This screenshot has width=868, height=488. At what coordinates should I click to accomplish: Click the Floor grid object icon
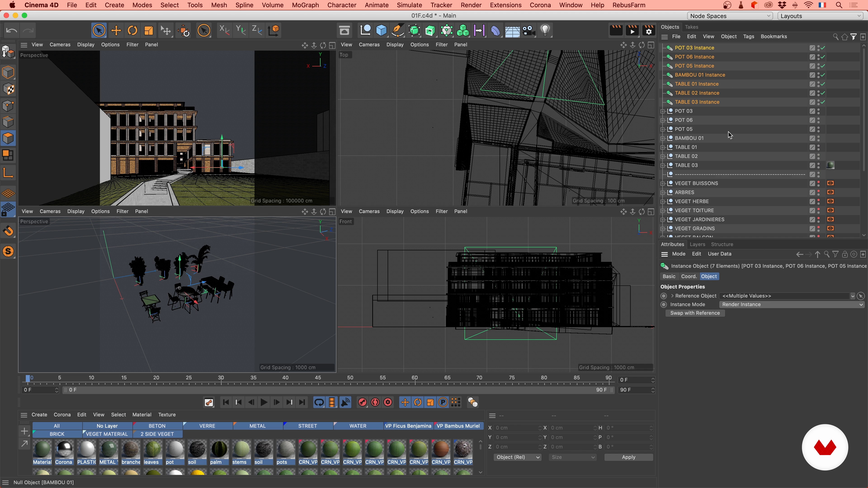512,31
